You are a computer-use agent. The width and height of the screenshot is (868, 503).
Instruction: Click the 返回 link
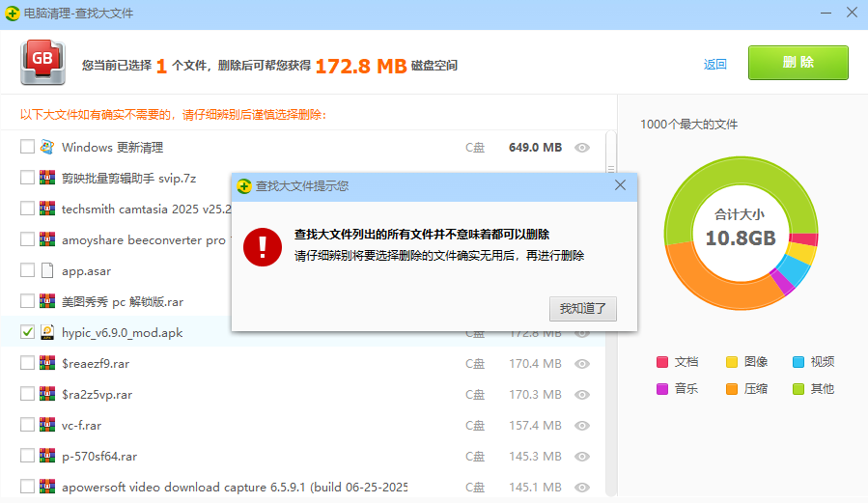tap(714, 64)
